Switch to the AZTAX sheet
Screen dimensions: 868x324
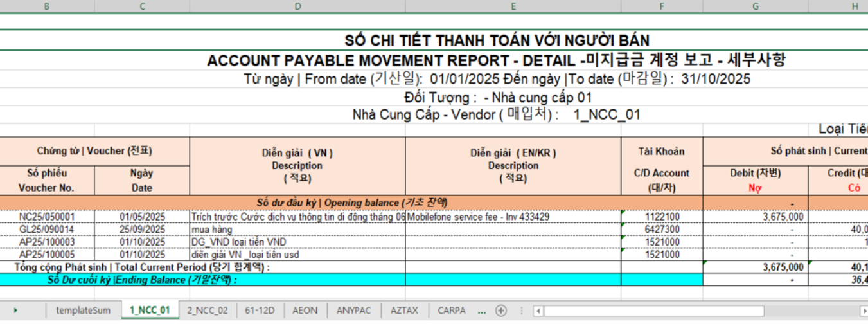404,310
